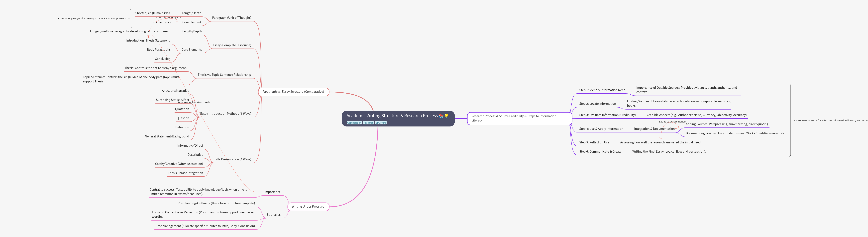This screenshot has height=237, width=868.
Task: Select the Paragraph vs. Essay Structure node
Action: click(293, 92)
